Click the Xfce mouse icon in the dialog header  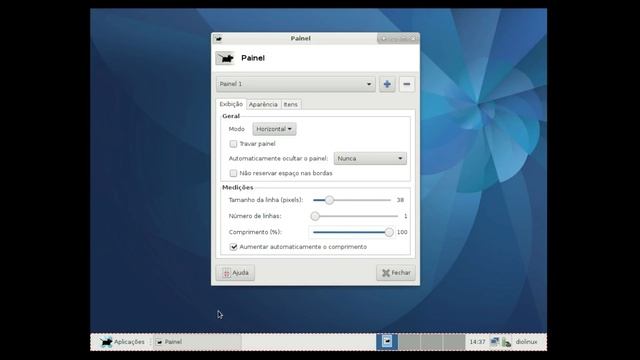(225, 58)
